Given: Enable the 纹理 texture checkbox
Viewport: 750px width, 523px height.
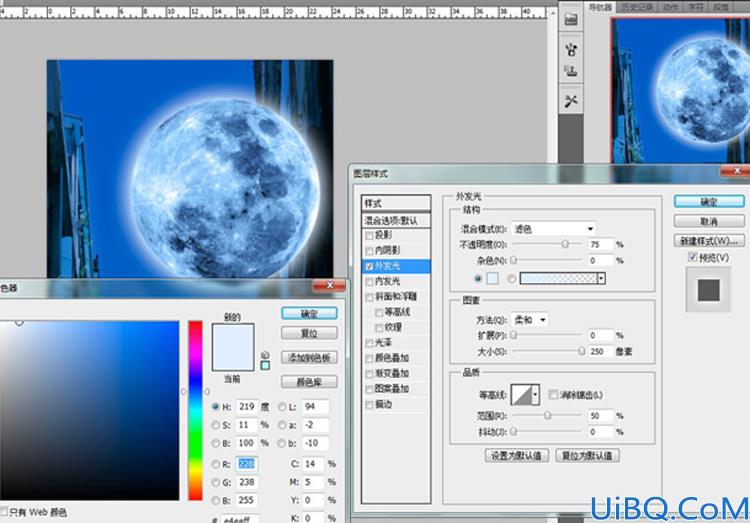Looking at the screenshot, I should (379, 328).
